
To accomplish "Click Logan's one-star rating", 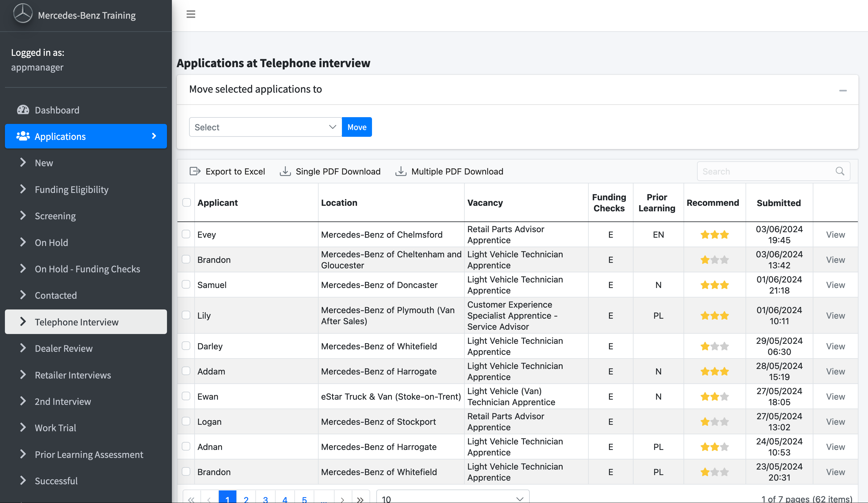I will pyautogui.click(x=715, y=422).
